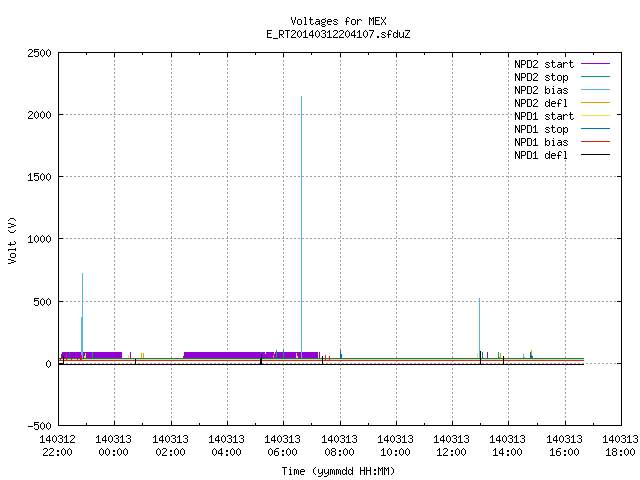The image size is (640, 480).
Task: Click the 1000 y-axis tick label
Action: tap(40, 239)
